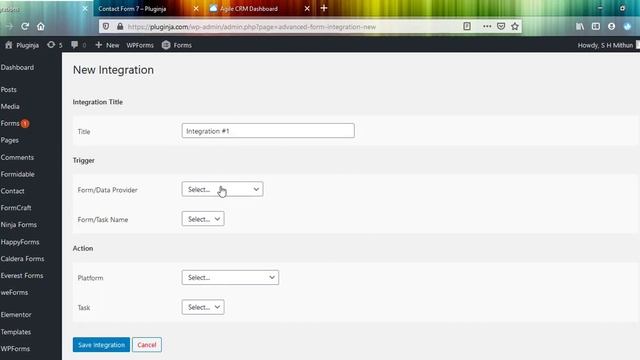Open the New menu in admin bar
Screen dimensions: 640x360
pyautogui.click(x=107, y=45)
